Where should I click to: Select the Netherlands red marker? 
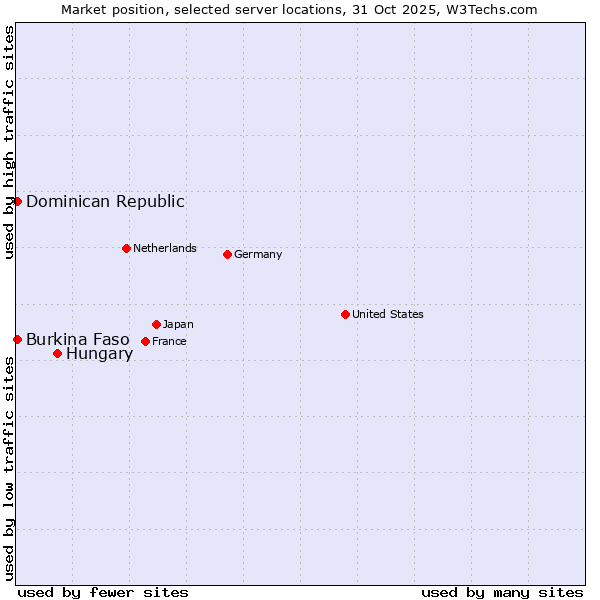[126, 248]
